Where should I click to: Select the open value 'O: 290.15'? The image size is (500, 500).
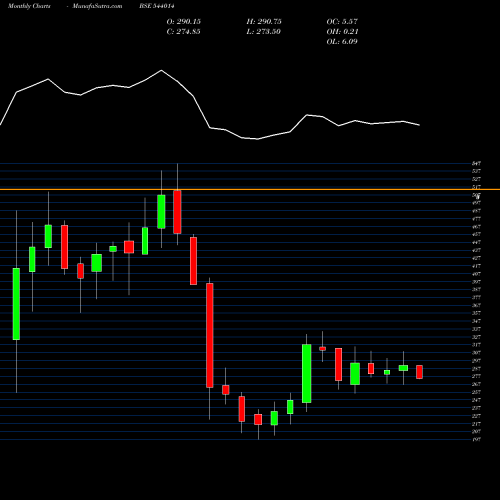point(184,22)
